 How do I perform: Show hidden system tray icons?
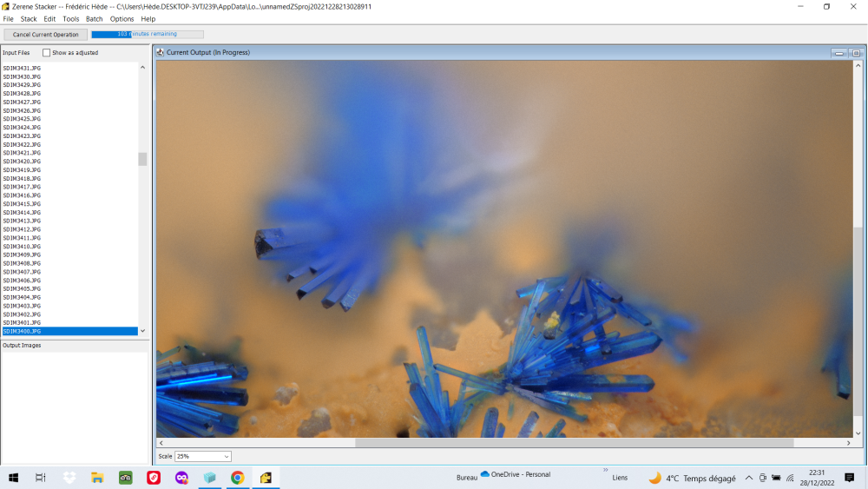point(749,478)
